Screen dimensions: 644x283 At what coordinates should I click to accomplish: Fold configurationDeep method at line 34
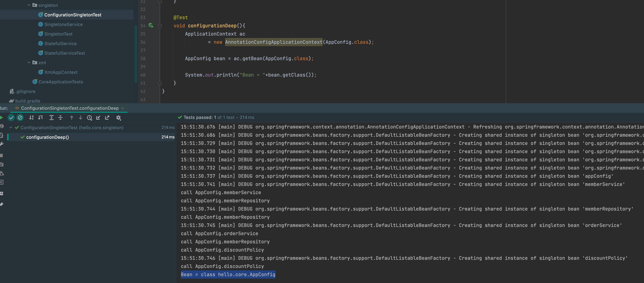[160, 26]
